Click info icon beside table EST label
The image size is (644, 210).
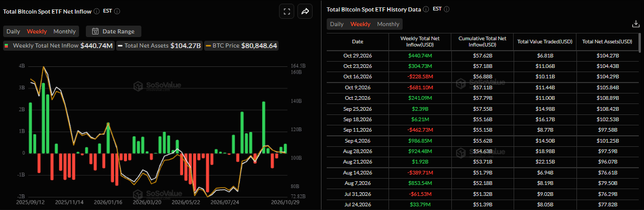coord(447,9)
